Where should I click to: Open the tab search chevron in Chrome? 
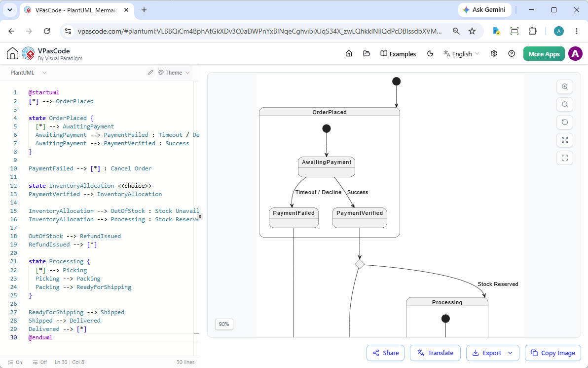click(x=10, y=10)
